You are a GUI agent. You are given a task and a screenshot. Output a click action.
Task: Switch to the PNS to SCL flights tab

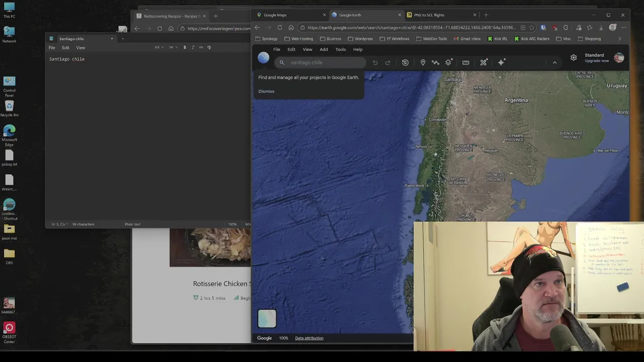point(441,15)
